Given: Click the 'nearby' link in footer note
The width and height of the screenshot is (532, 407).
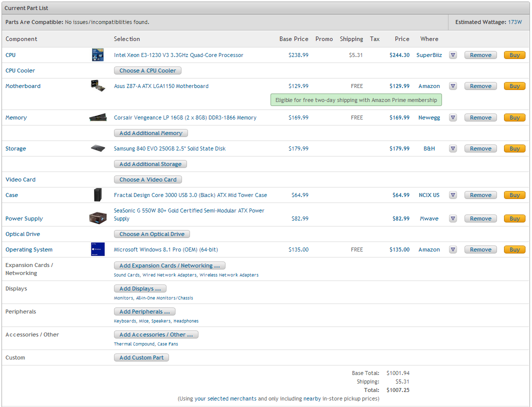Looking at the screenshot, I should [x=312, y=398].
